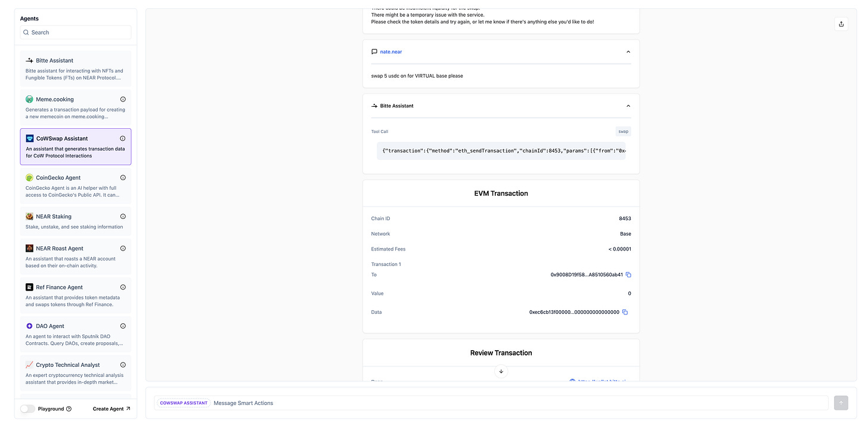
Task: Collapse the Bitte Assistant response
Action: tap(628, 106)
